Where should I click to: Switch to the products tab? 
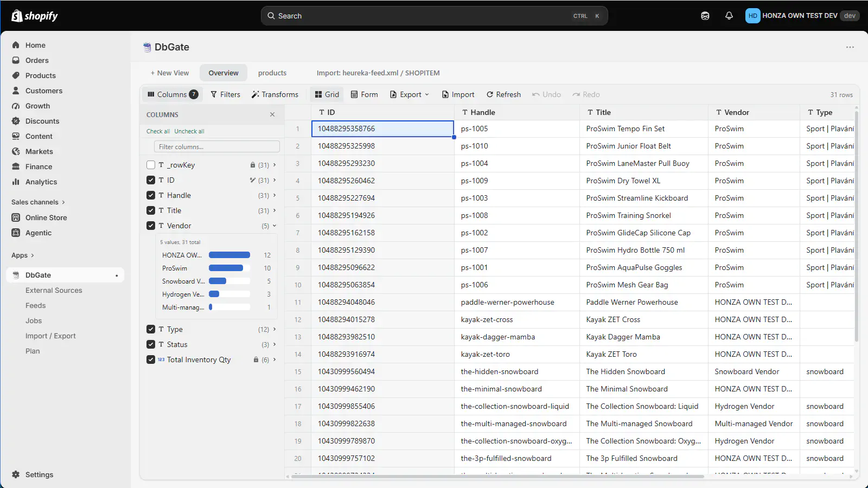(272, 73)
